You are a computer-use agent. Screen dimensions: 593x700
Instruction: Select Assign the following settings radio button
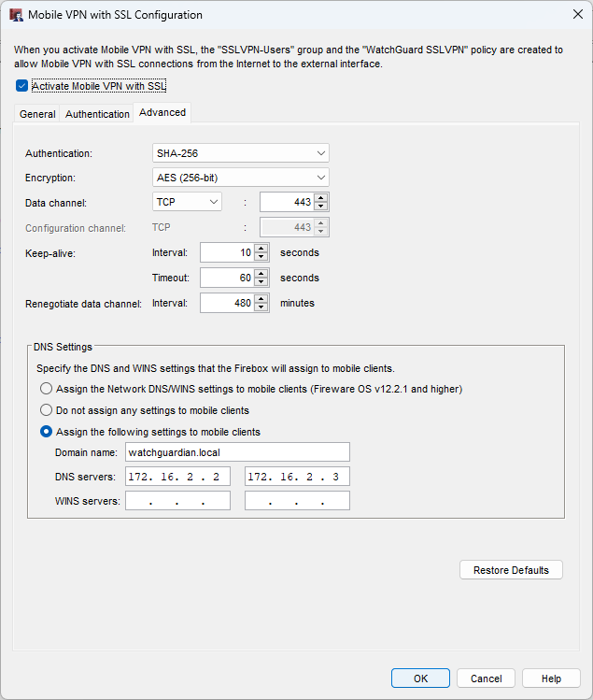point(46,432)
